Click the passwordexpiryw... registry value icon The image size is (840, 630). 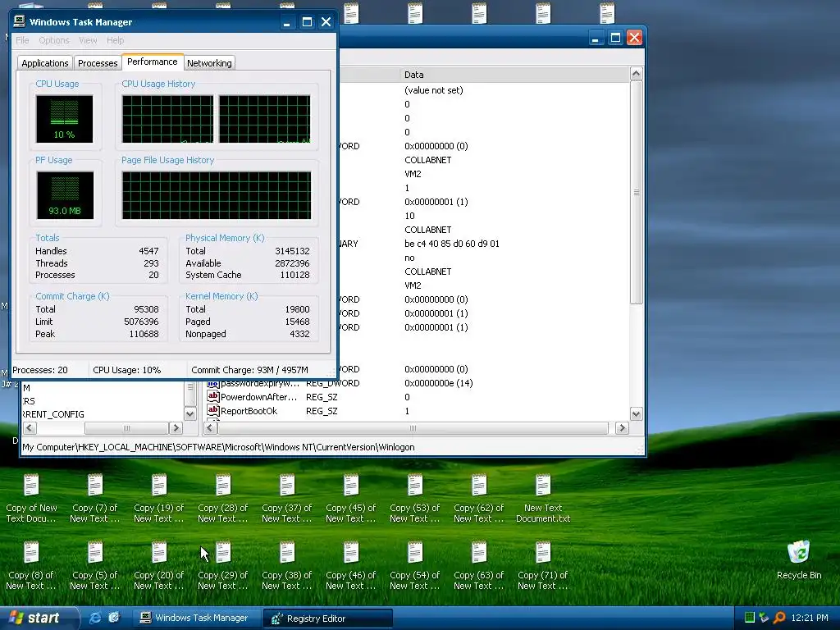[212, 383]
